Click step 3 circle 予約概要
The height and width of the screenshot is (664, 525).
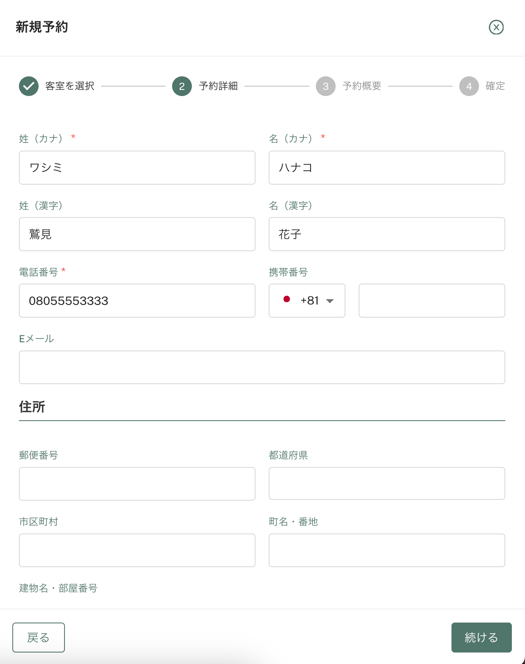point(325,86)
